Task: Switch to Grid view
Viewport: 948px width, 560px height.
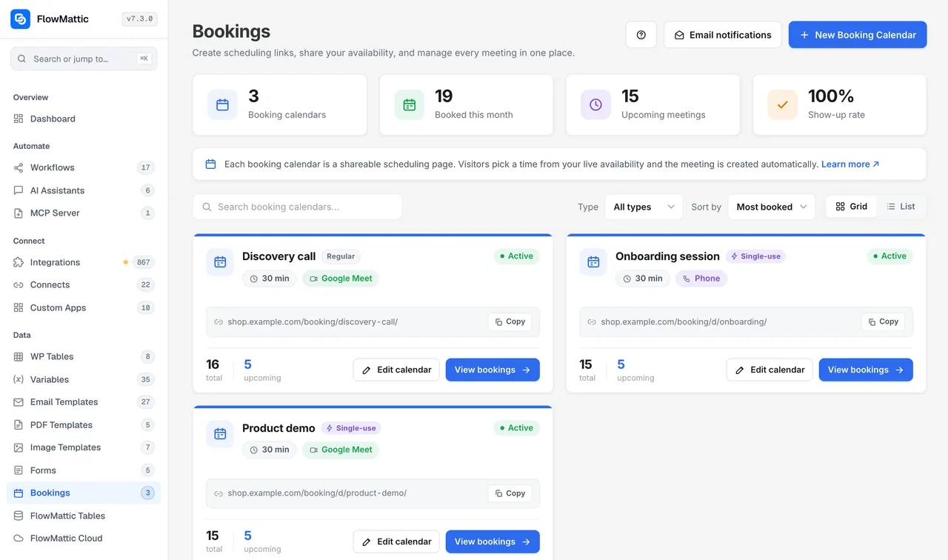Action: [x=852, y=207]
